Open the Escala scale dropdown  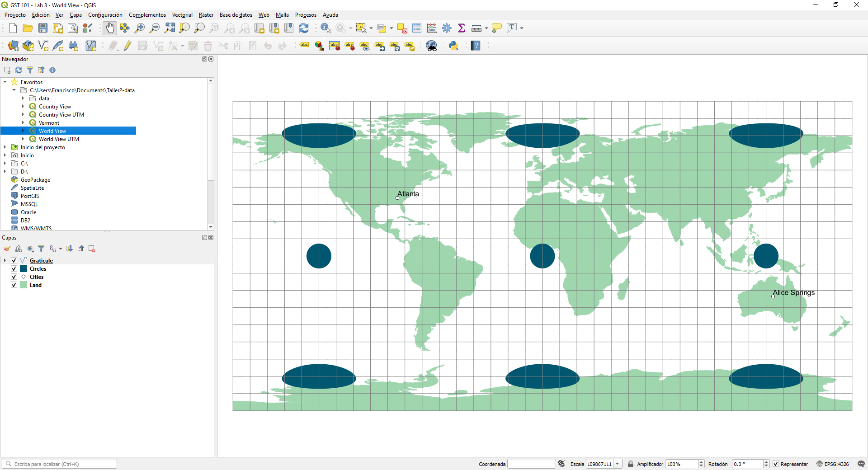pos(618,464)
